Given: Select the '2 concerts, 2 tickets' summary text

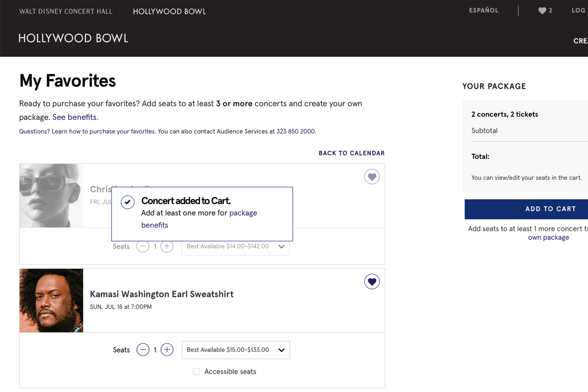Looking at the screenshot, I should pos(505,114).
